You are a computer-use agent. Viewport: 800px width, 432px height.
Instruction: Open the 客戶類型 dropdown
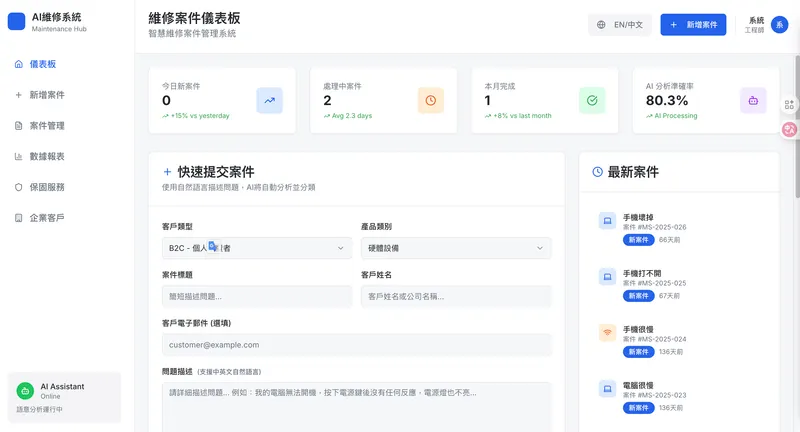[x=257, y=248]
